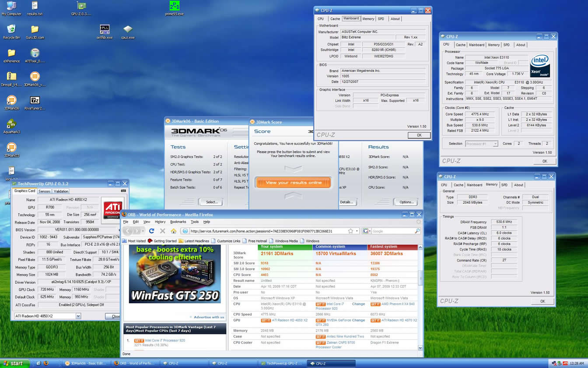Click the Advertise with us link
The width and height of the screenshot is (588, 368).
tap(209, 317)
